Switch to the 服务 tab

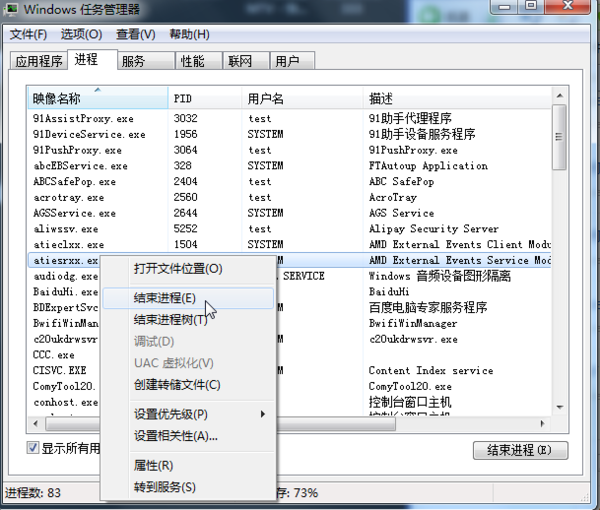tap(146, 61)
